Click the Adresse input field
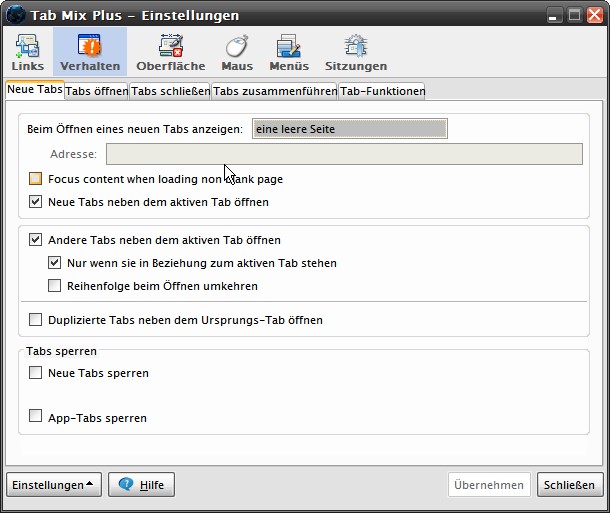 click(x=344, y=154)
